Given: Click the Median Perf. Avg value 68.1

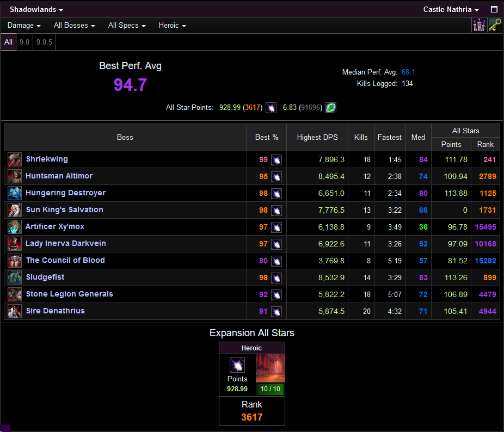Looking at the screenshot, I should [408, 72].
